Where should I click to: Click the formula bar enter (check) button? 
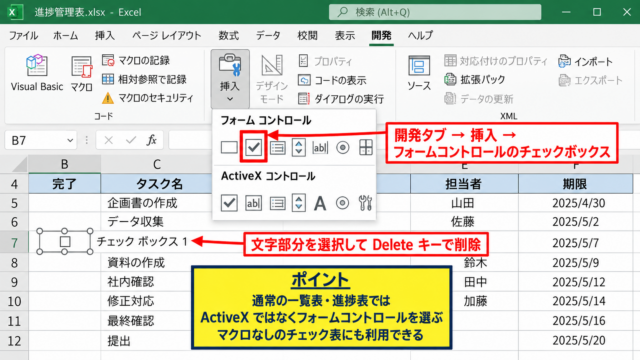131,140
